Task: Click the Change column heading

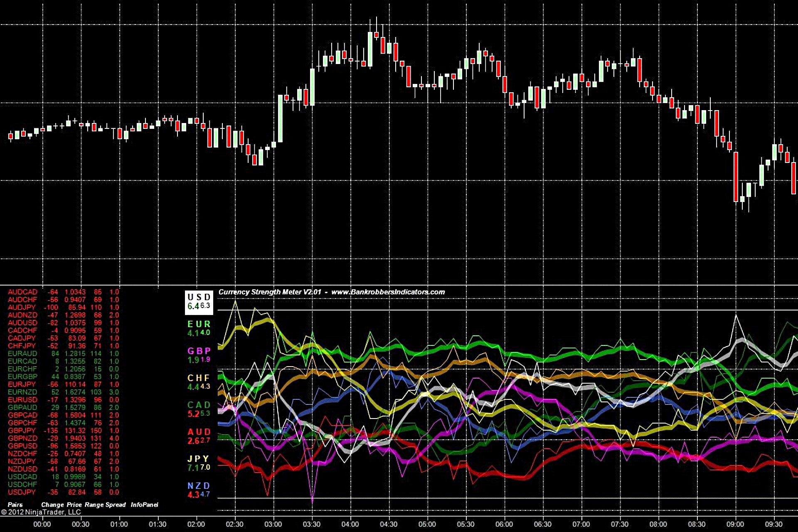Action: pyautogui.click(x=53, y=505)
